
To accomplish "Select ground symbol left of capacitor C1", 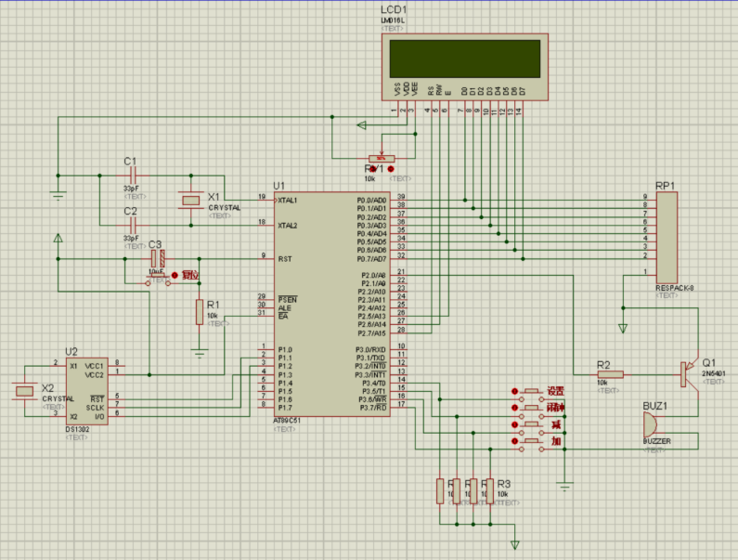I will point(58,194).
